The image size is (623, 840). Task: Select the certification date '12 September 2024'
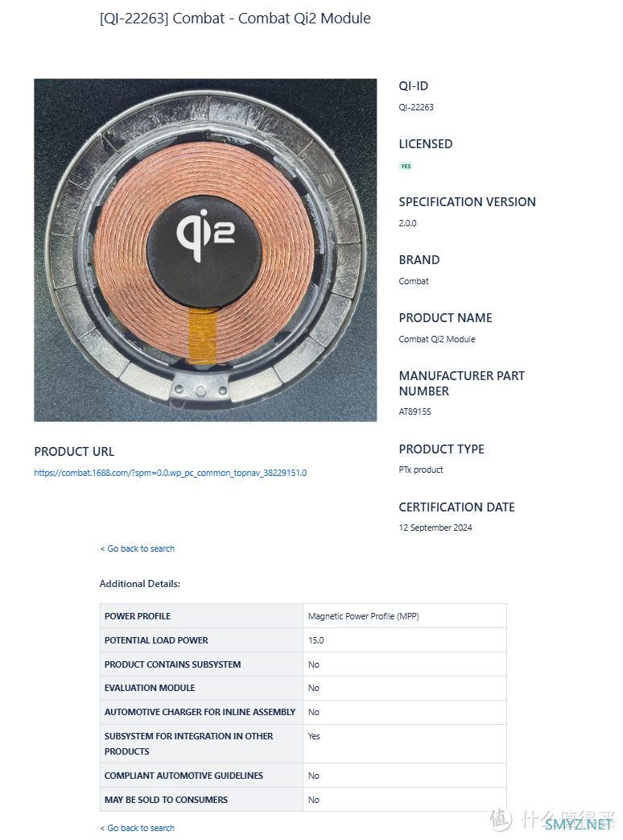(435, 528)
